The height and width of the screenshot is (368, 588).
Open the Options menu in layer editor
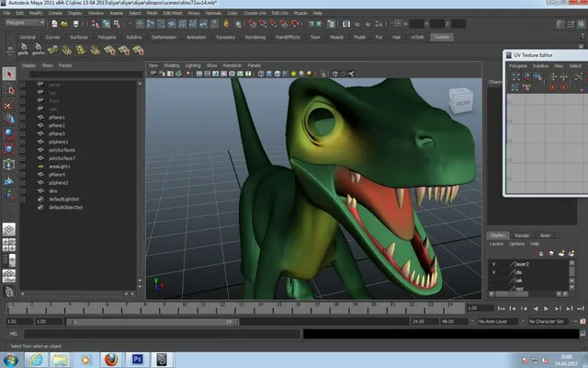[x=516, y=244]
